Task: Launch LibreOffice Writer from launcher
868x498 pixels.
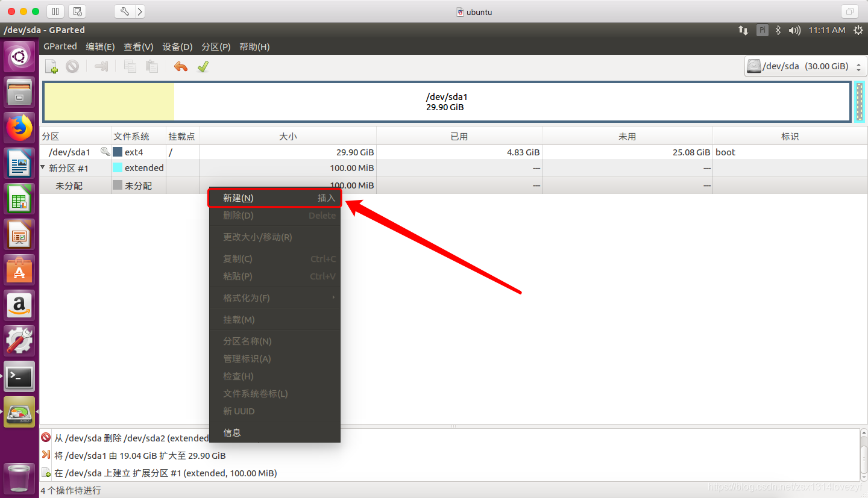Action: click(x=19, y=163)
